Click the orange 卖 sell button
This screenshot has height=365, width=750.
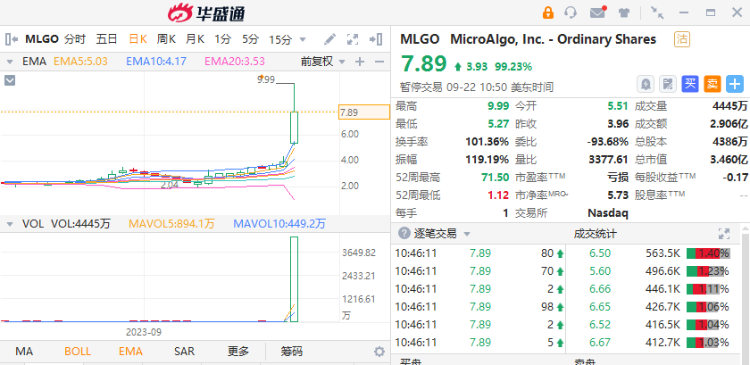pos(712,84)
